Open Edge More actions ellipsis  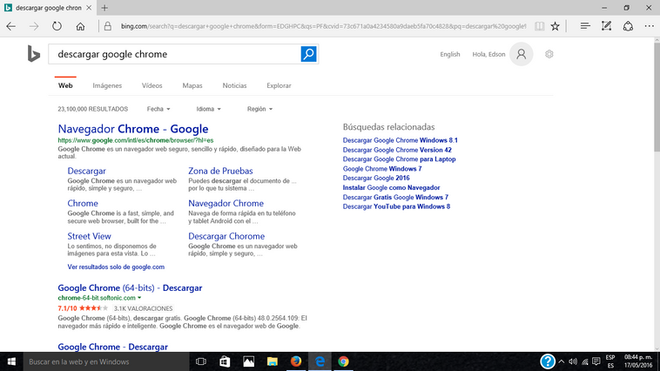pyautogui.click(x=649, y=26)
